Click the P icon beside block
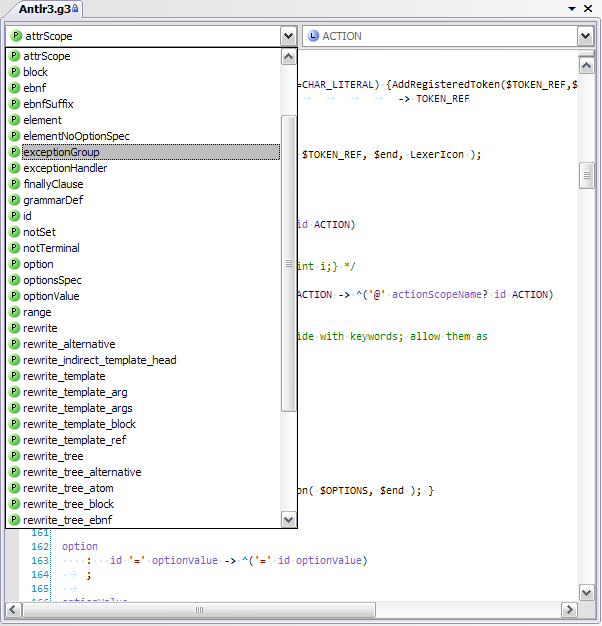Screen dimensions: 602x626 (x=14, y=72)
